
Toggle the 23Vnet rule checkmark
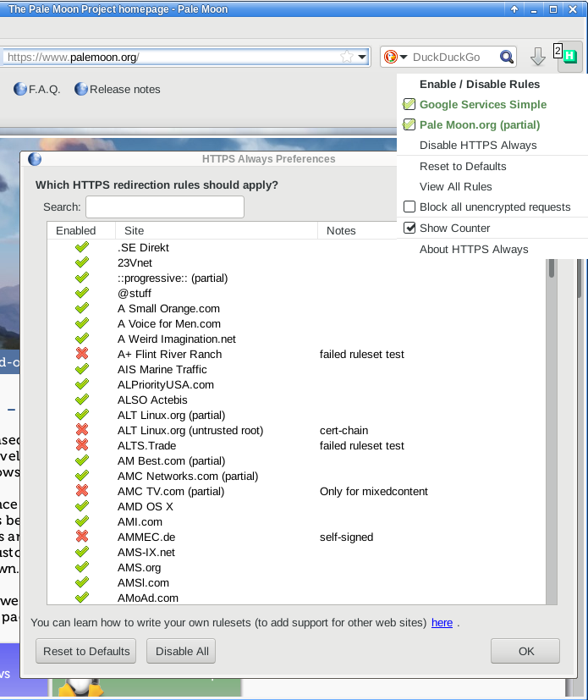81,262
